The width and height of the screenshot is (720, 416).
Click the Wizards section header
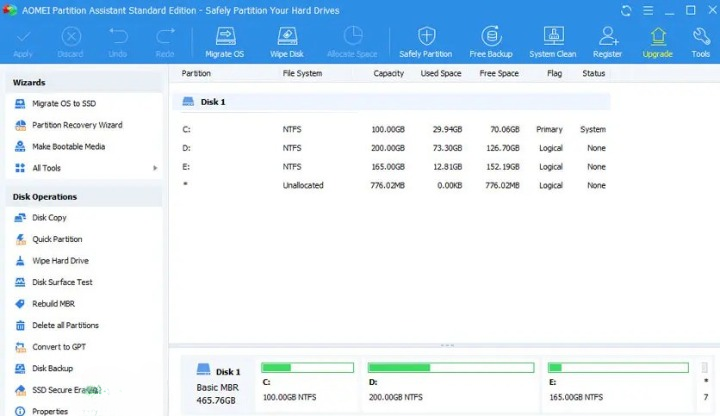click(29, 83)
